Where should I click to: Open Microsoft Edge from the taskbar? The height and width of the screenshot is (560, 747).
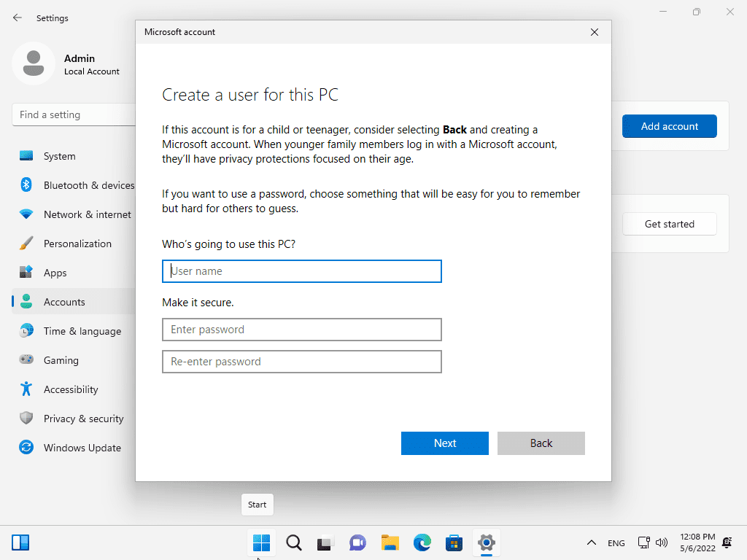coord(422,542)
